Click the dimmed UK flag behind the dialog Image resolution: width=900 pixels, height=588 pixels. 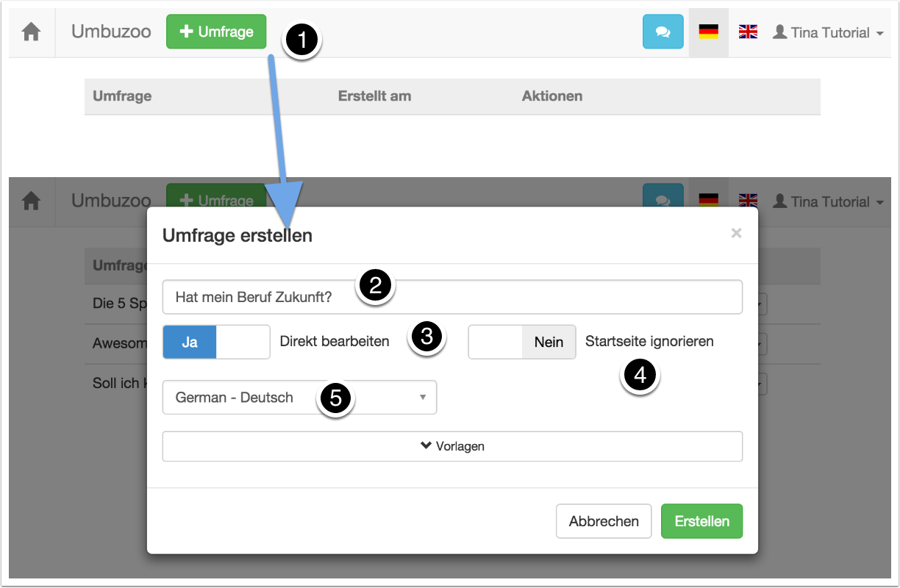coord(748,201)
